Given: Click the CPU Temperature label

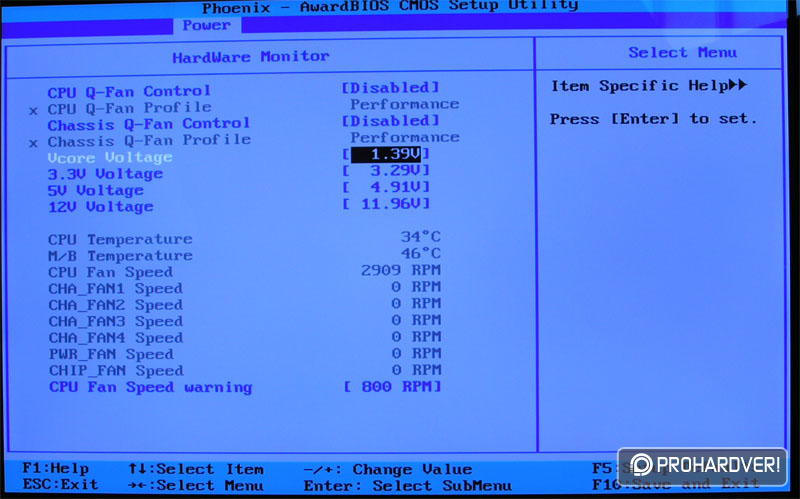Looking at the screenshot, I should [x=120, y=240].
